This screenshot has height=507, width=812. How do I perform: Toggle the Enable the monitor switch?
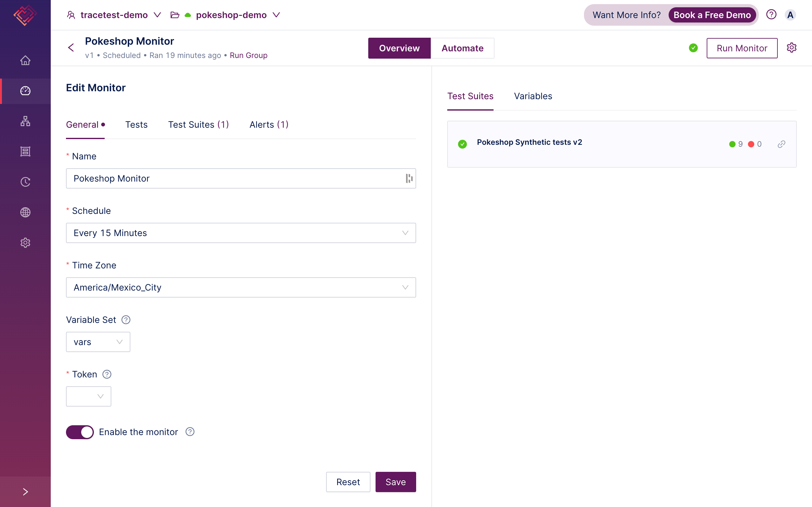80,432
